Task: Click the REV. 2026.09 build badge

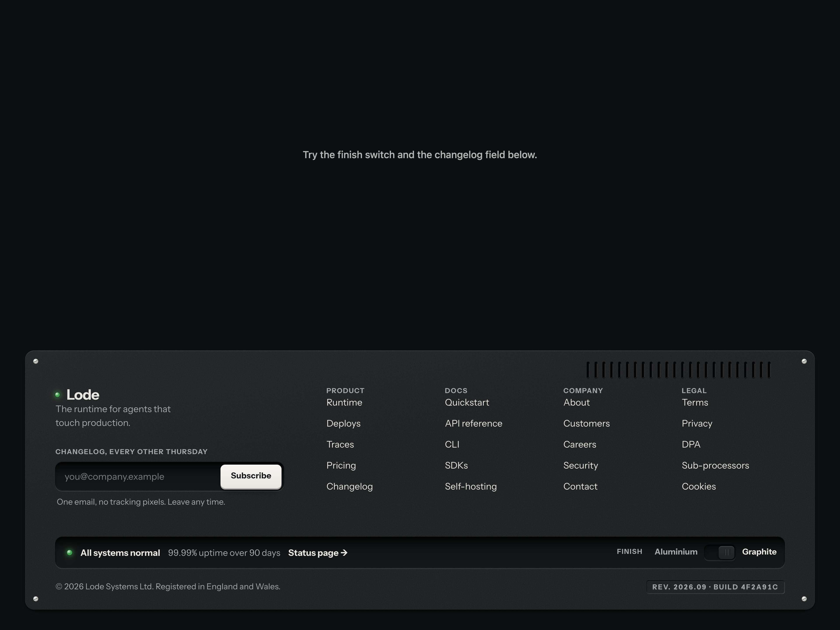Action: tap(716, 587)
